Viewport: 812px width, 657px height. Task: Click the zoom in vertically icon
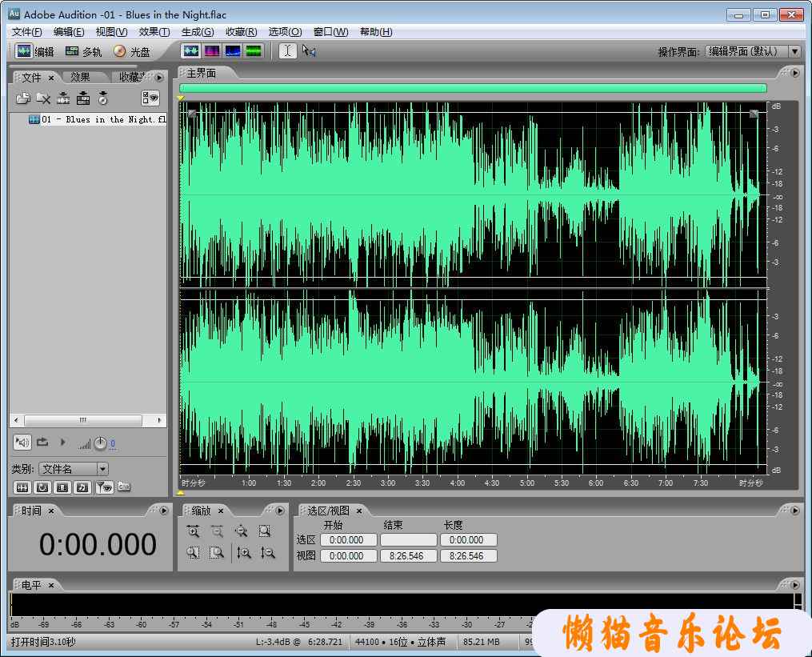(244, 553)
